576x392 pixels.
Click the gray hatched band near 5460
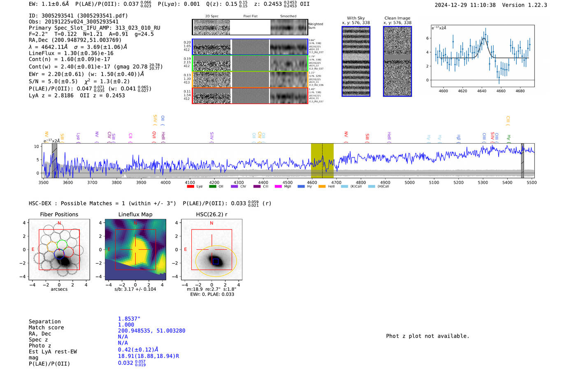pyautogui.click(x=522, y=160)
